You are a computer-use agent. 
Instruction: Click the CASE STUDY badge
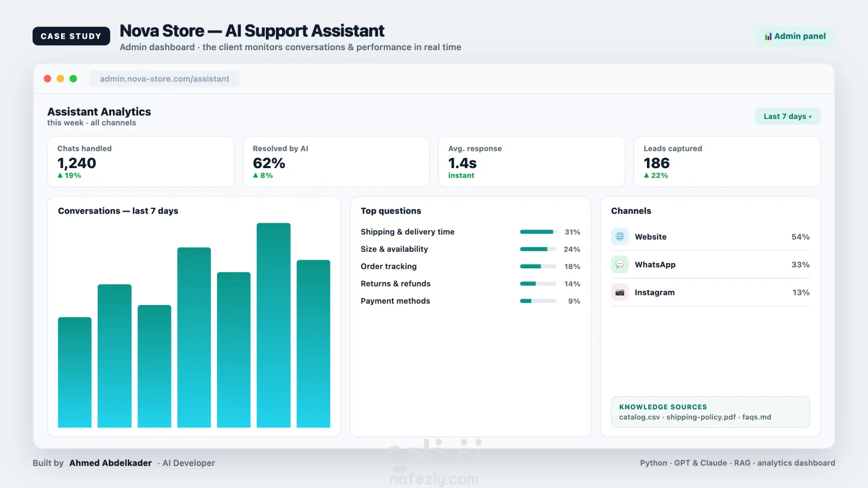tap(71, 36)
